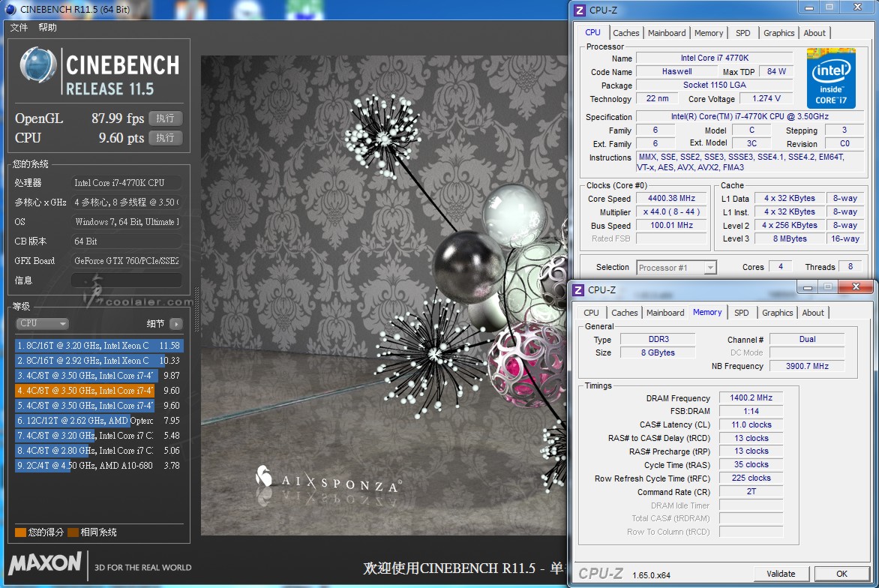This screenshot has height=588, width=879.
Task: Open the Graphics tab in the Memory CPU-Z window
Action: click(x=777, y=313)
